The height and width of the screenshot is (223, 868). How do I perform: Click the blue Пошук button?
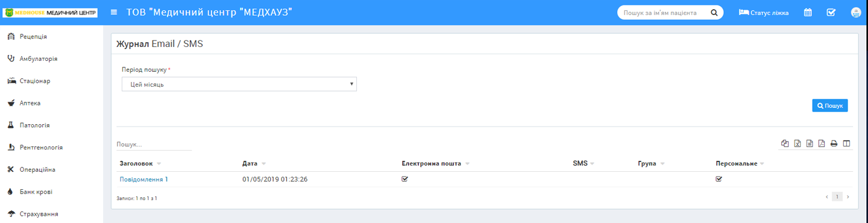pos(830,105)
